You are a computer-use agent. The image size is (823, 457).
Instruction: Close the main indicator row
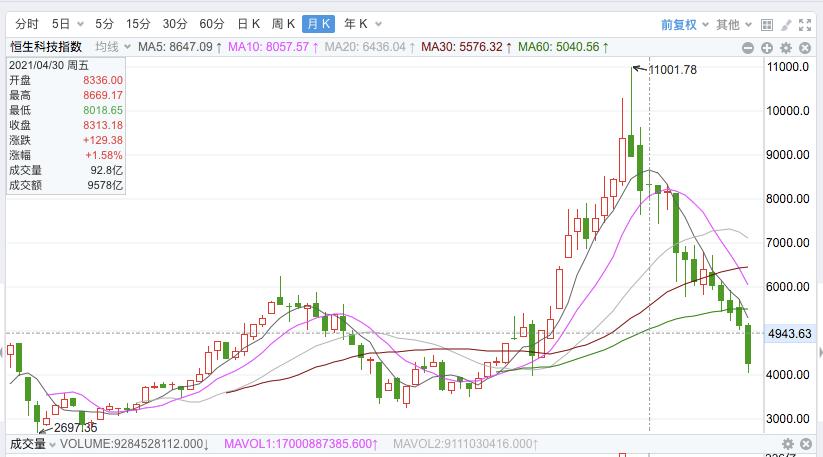pos(804,47)
